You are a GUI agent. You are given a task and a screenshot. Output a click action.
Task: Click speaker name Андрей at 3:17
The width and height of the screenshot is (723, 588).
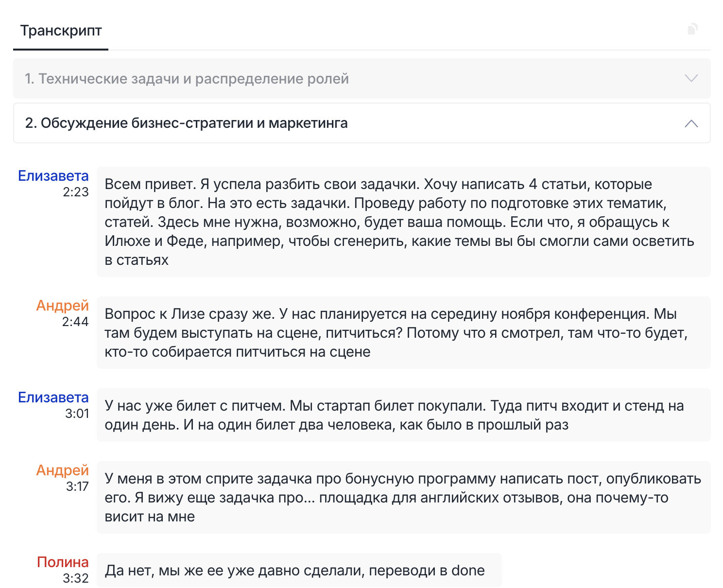coord(62,470)
